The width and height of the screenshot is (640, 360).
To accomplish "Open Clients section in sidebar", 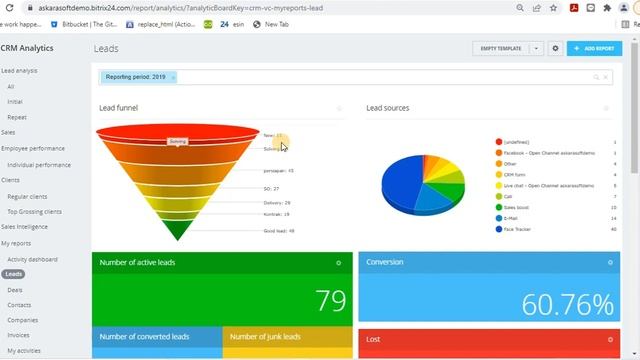I will (10, 180).
